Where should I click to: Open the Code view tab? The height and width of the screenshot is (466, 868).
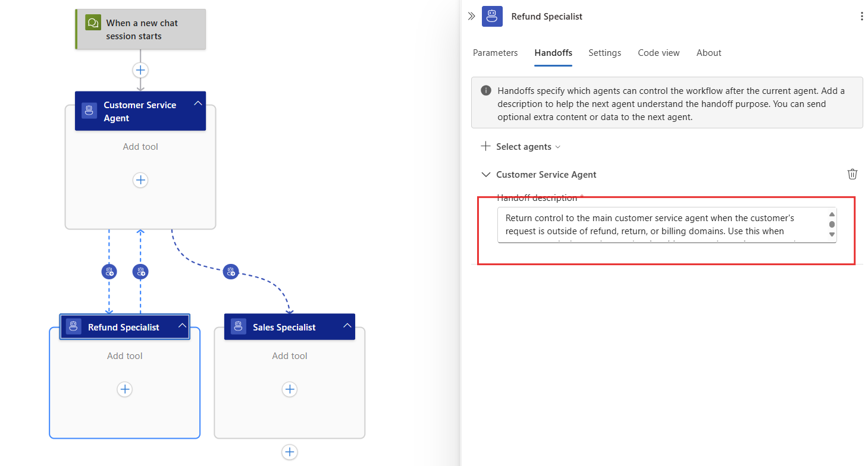pyautogui.click(x=658, y=53)
